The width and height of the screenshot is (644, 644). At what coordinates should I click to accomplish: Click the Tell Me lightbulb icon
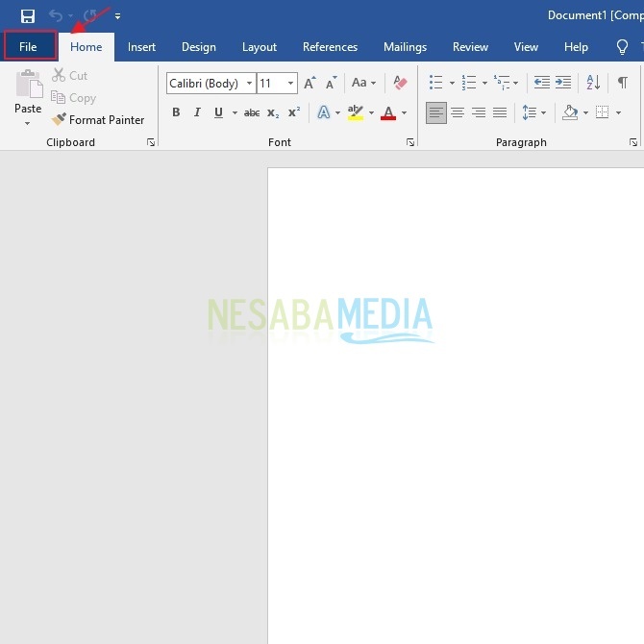pyautogui.click(x=622, y=47)
